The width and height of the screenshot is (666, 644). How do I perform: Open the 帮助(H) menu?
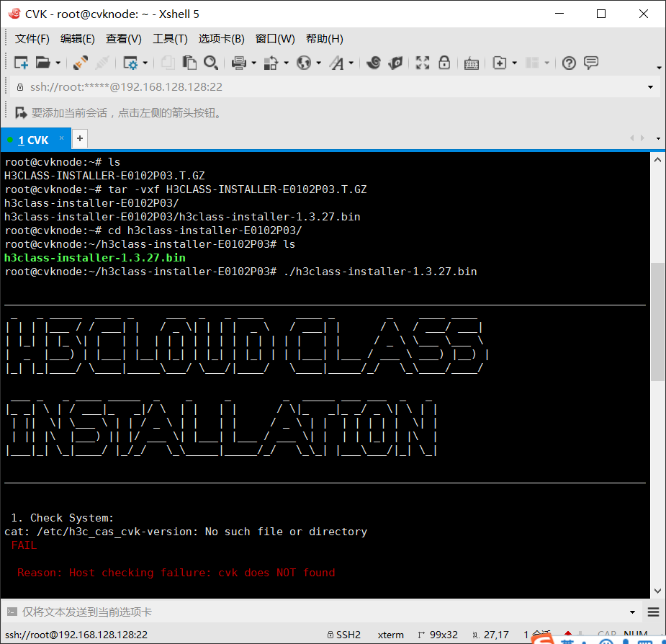coord(325,39)
